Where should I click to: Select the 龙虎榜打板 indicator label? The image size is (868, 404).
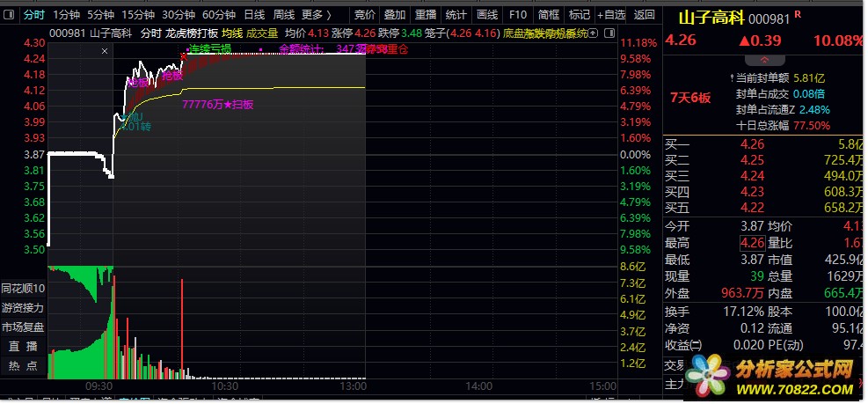click(x=192, y=33)
